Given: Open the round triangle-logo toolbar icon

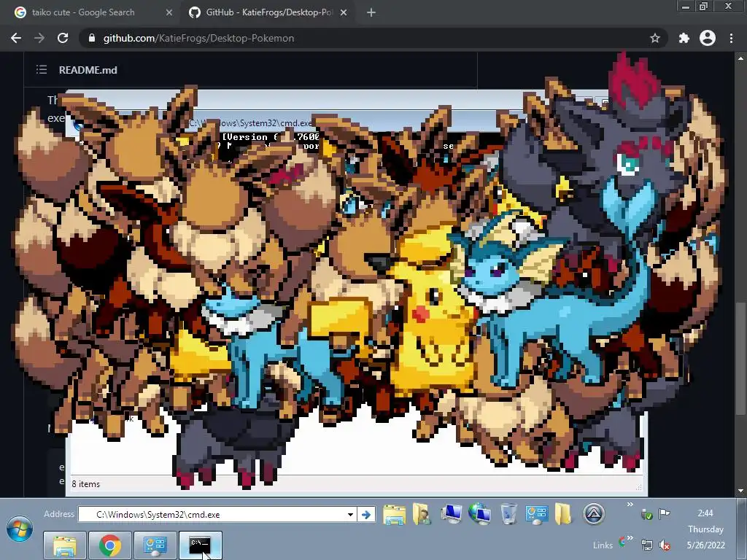Looking at the screenshot, I should (x=594, y=514).
